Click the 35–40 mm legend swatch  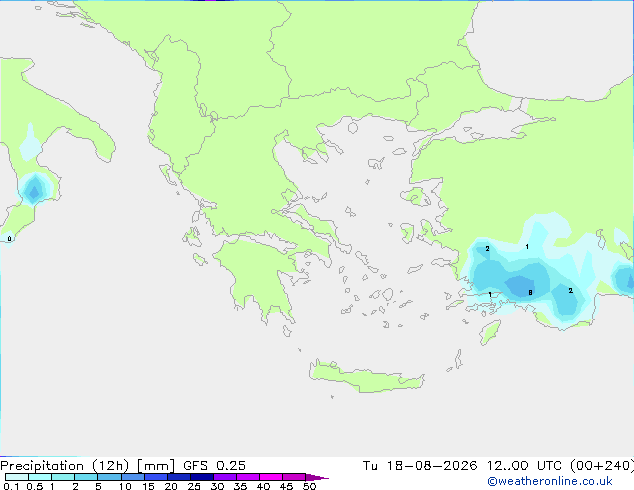pyautogui.click(x=247, y=477)
